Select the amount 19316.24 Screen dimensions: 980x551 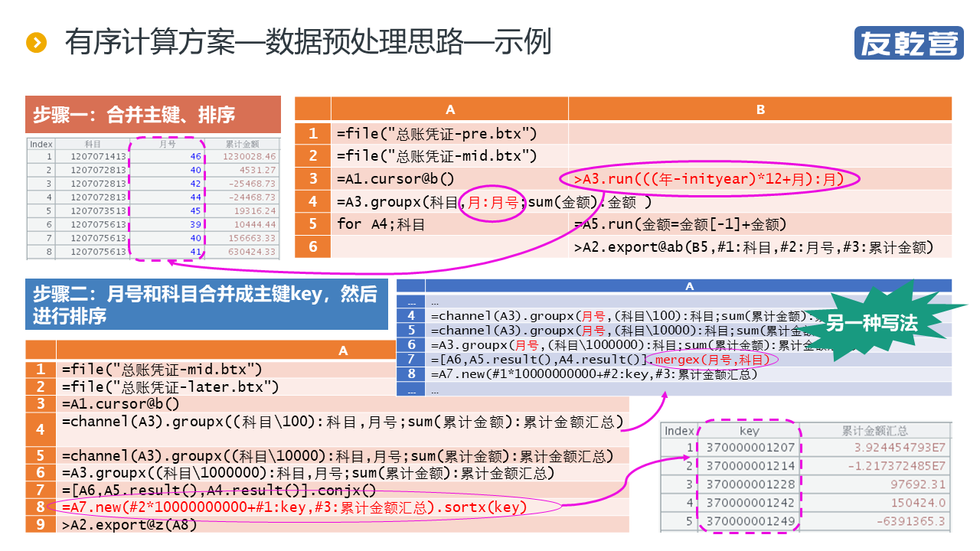tap(255, 210)
